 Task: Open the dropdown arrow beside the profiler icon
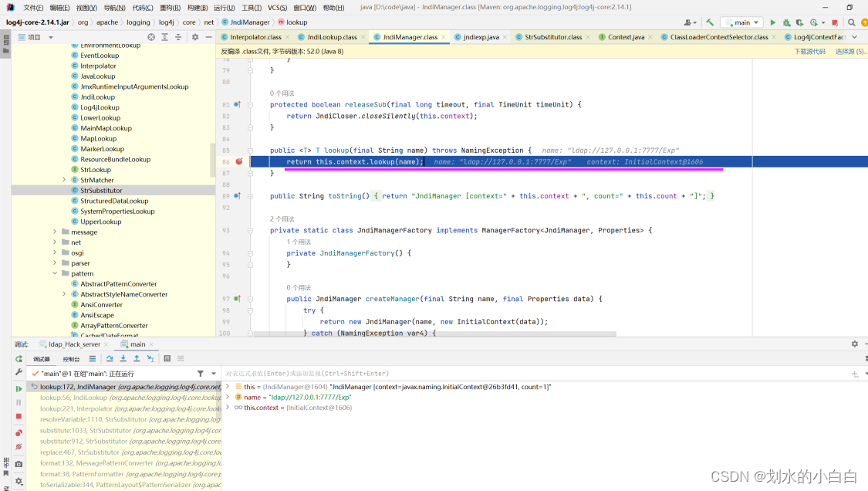point(822,22)
